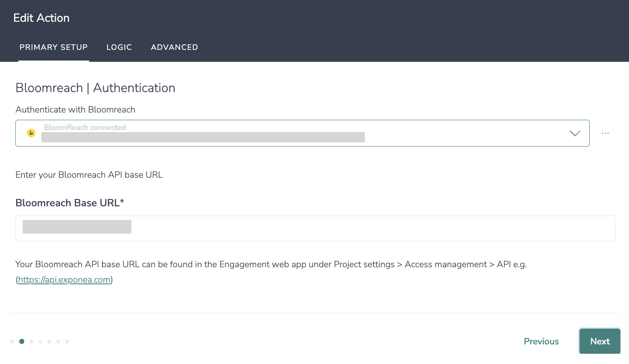
Task: Go back with the Previous button
Action: tap(541, 341)
